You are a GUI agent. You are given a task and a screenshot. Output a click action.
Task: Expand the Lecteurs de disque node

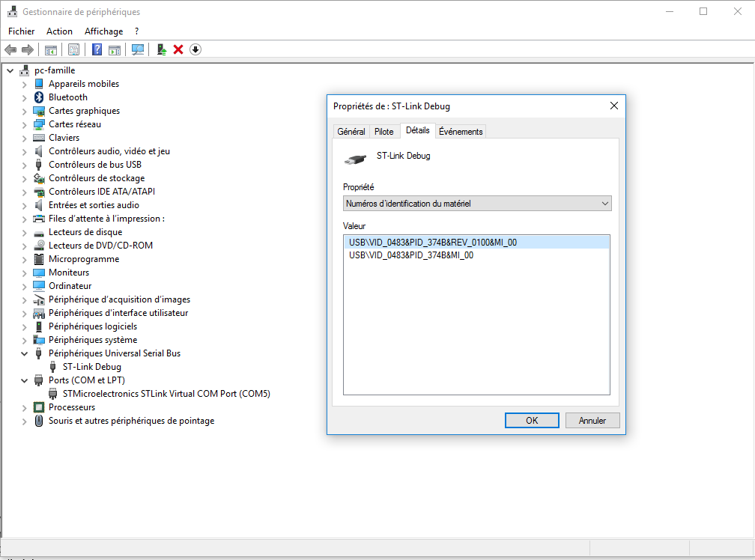pyautogui.click(x=24, y=232)
